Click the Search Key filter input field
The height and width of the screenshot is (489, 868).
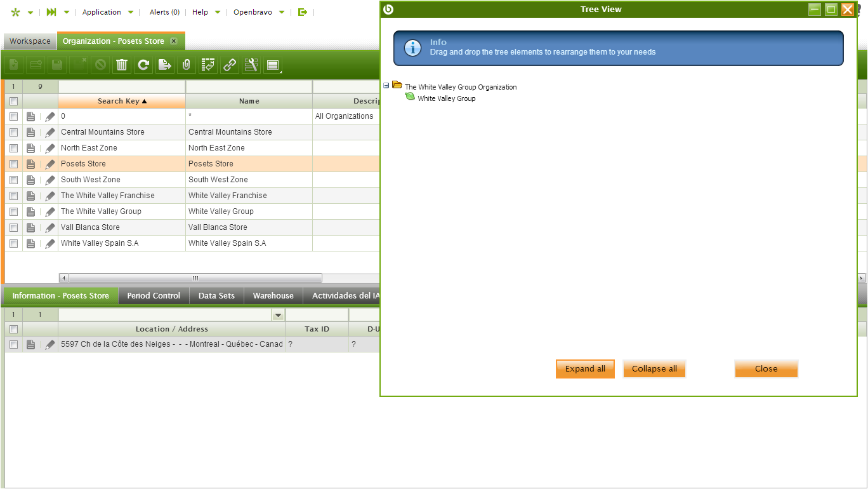pos(122,86)
